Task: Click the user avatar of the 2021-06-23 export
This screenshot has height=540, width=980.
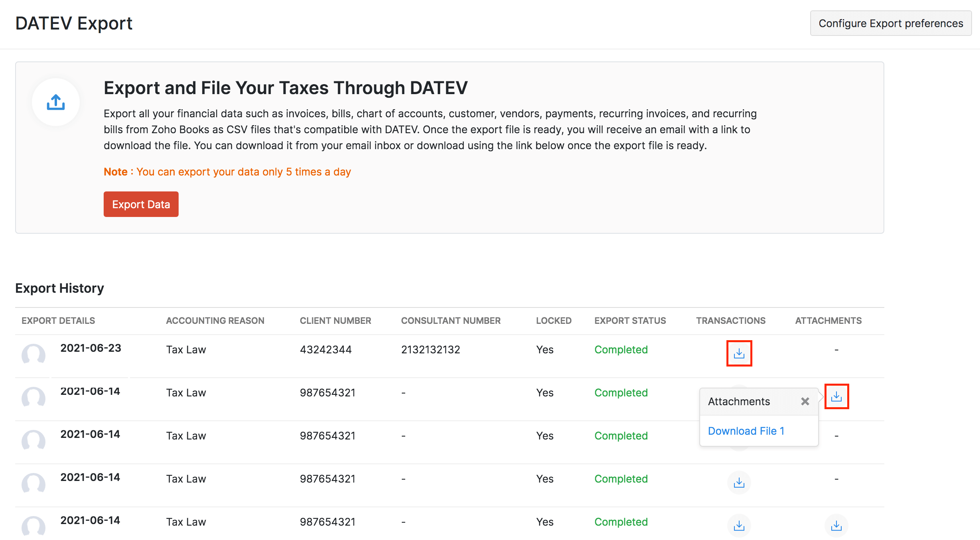Action: (x=33, y=354)
